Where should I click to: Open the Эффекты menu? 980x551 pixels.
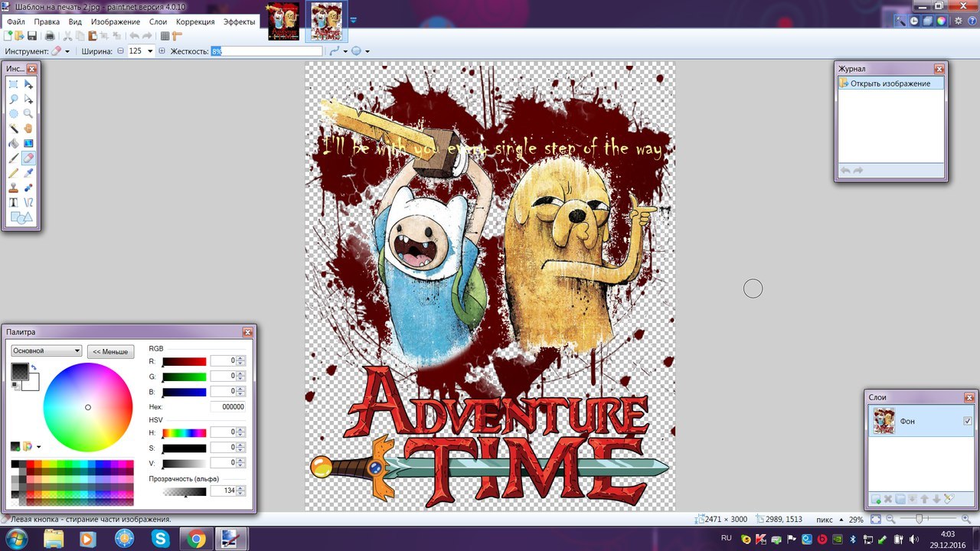tap(240, 22)
